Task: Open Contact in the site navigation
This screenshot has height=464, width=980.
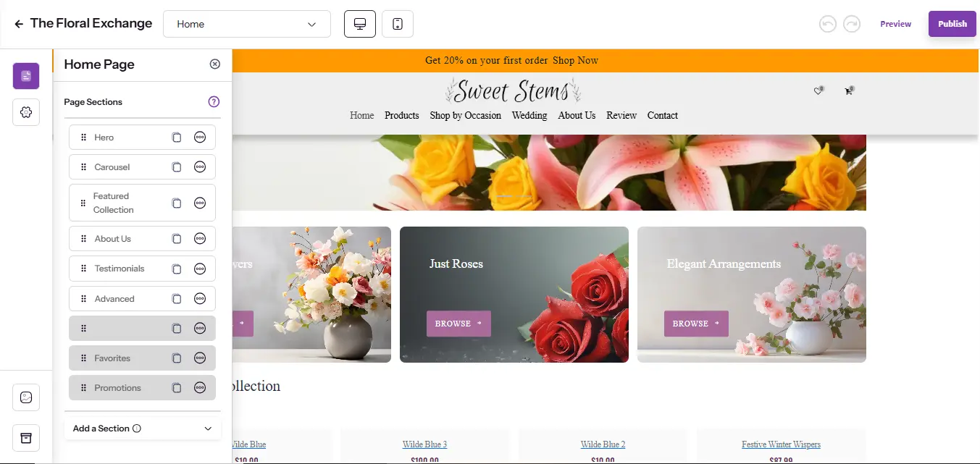Action: tap(663, 115)
